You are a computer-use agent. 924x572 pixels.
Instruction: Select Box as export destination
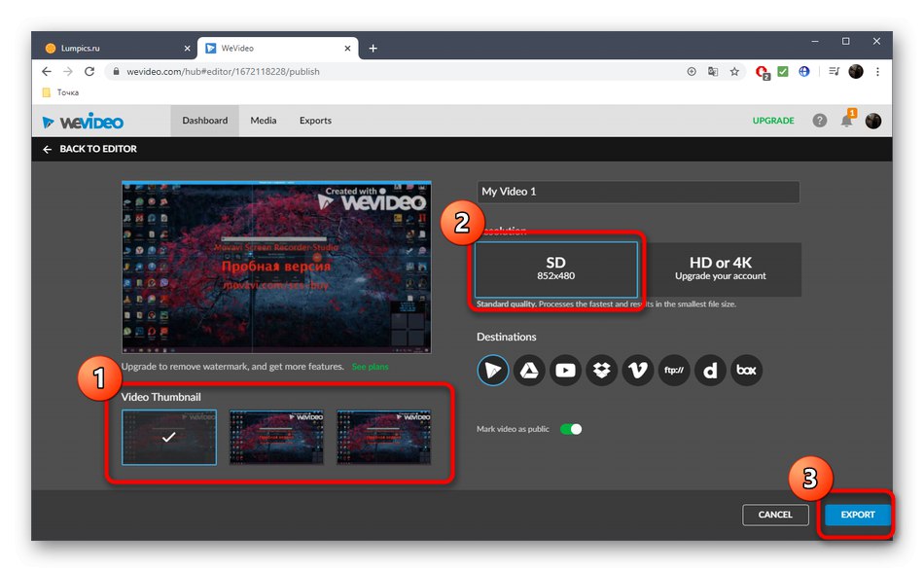click(x=746, y=370)
